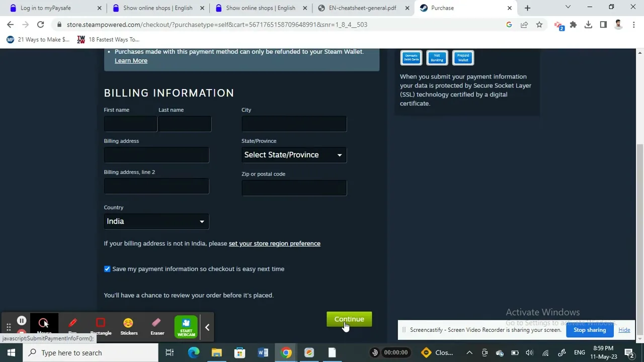Screen dimensions: 644x362
Task: Click the green Continue button
Action: pos(349,319)
